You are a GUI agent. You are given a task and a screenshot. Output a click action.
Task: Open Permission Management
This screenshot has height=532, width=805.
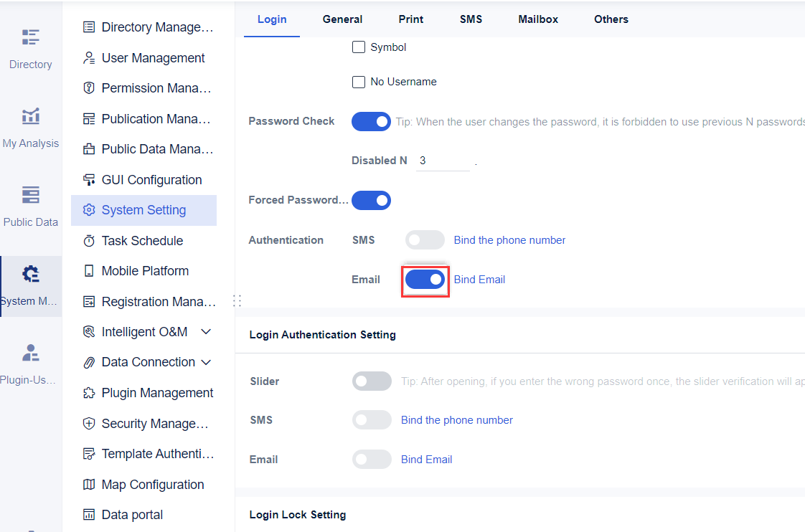tap(147, 87)
